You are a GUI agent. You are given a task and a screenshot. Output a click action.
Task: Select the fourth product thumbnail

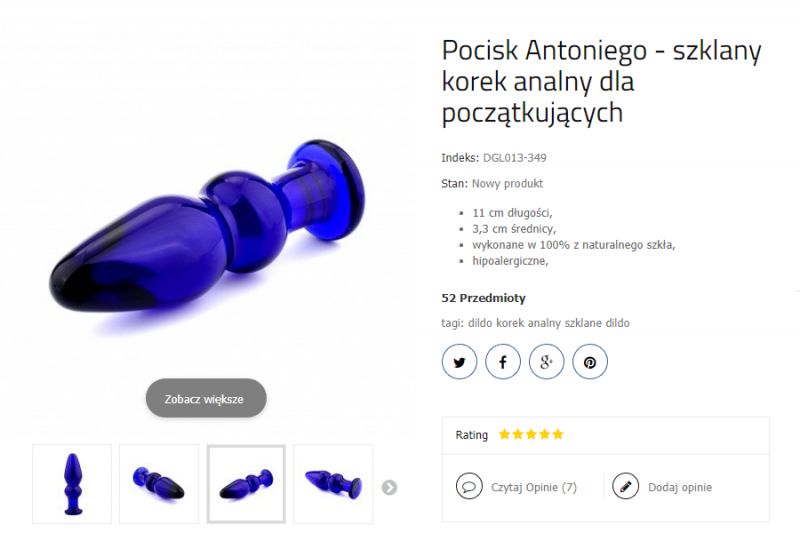[x=333, y=484]
